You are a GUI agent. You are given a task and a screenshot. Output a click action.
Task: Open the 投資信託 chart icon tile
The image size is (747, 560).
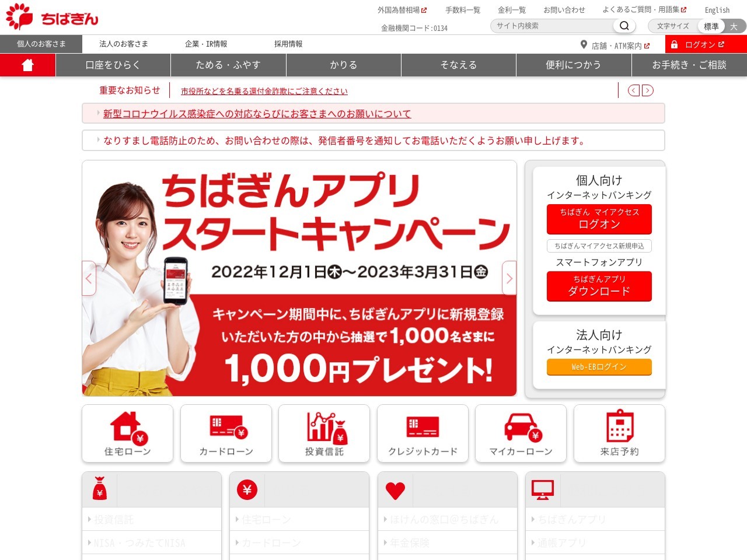324,433
